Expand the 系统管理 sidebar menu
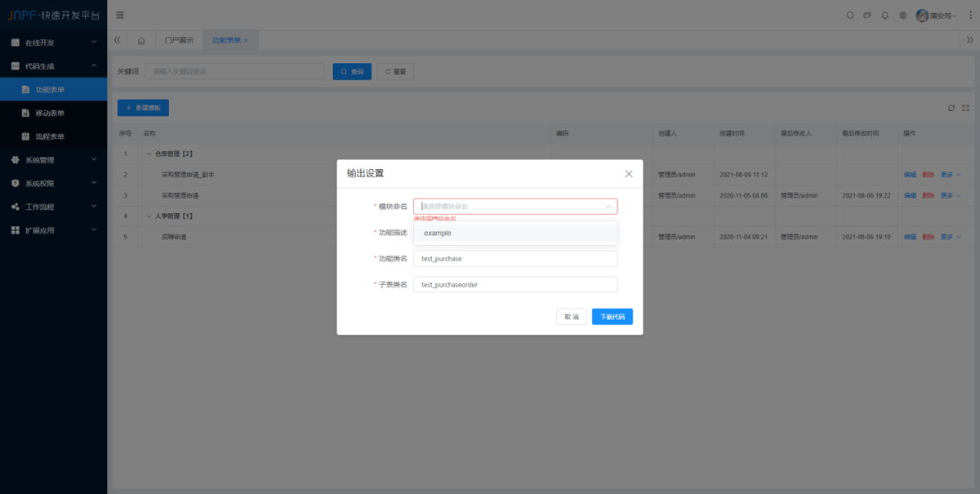 pyautogui.click(x=53, y=160)
